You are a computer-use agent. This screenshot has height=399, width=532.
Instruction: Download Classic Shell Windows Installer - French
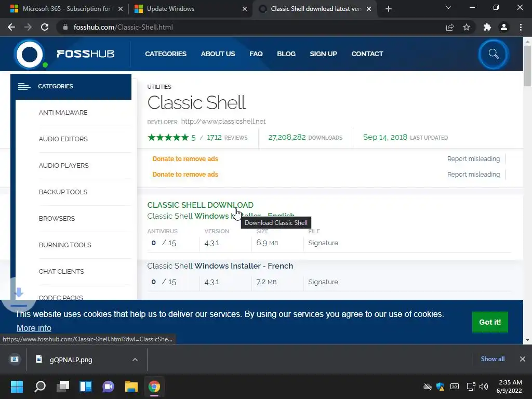(x=220, y=265)
